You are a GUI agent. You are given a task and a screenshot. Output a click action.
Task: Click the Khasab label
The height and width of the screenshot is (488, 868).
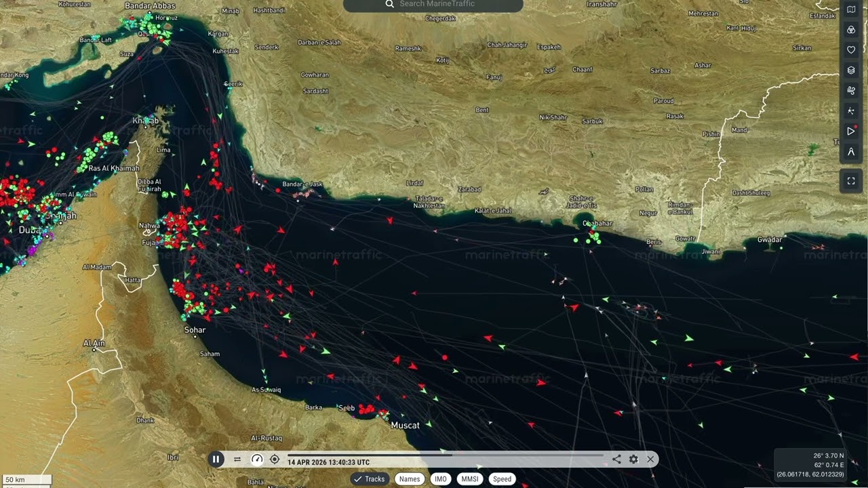[146, 121]
